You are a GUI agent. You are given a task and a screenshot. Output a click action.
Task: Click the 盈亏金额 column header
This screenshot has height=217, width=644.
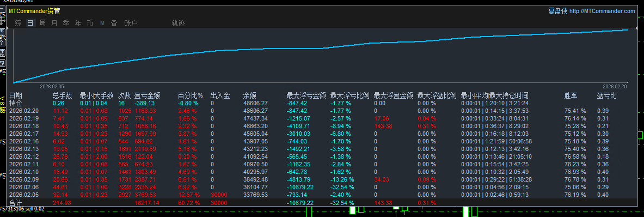(147, 96)
